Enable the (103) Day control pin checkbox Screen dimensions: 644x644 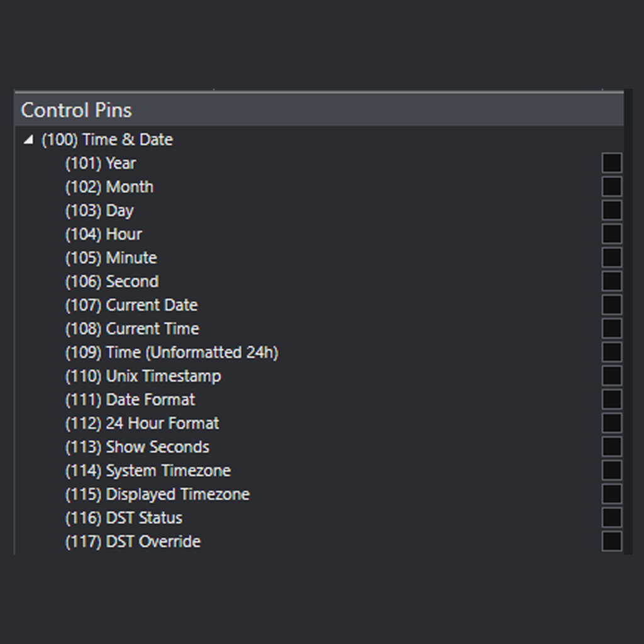611,209
